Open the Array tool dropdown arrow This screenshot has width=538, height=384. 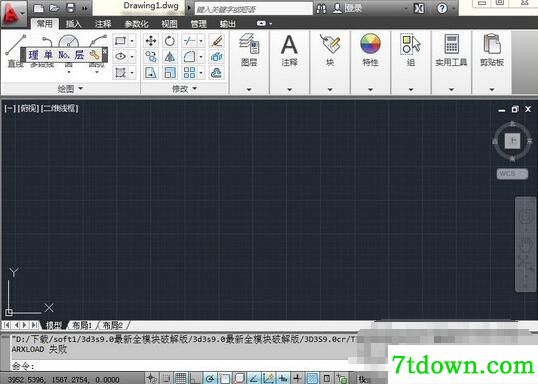click(x=201, y=72)
